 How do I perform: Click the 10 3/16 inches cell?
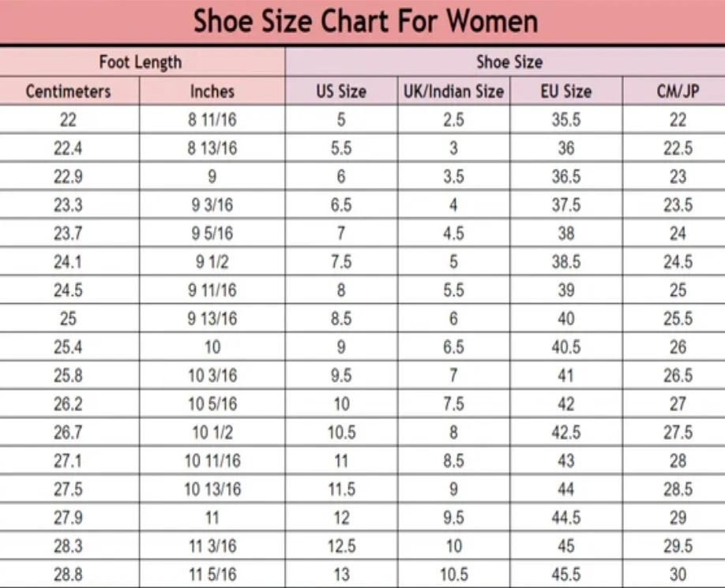point(212,376)
